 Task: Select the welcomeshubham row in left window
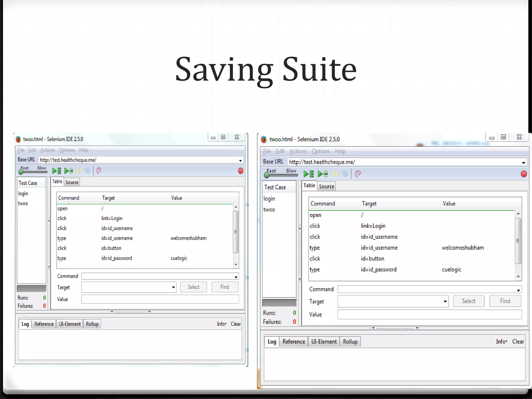tap(145, 238)
